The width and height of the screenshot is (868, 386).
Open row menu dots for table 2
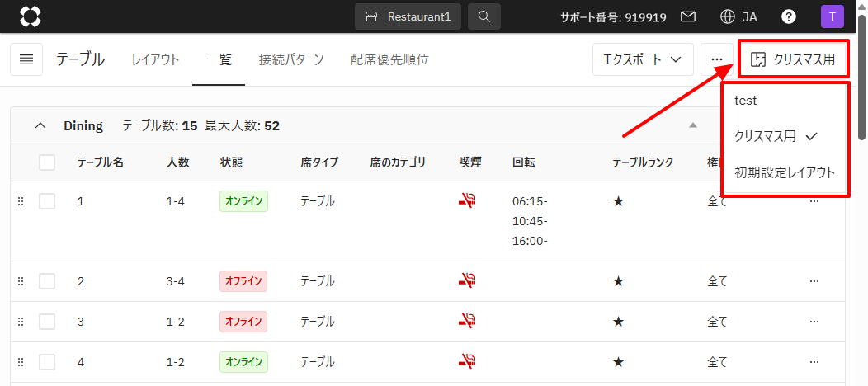(814, 281)
